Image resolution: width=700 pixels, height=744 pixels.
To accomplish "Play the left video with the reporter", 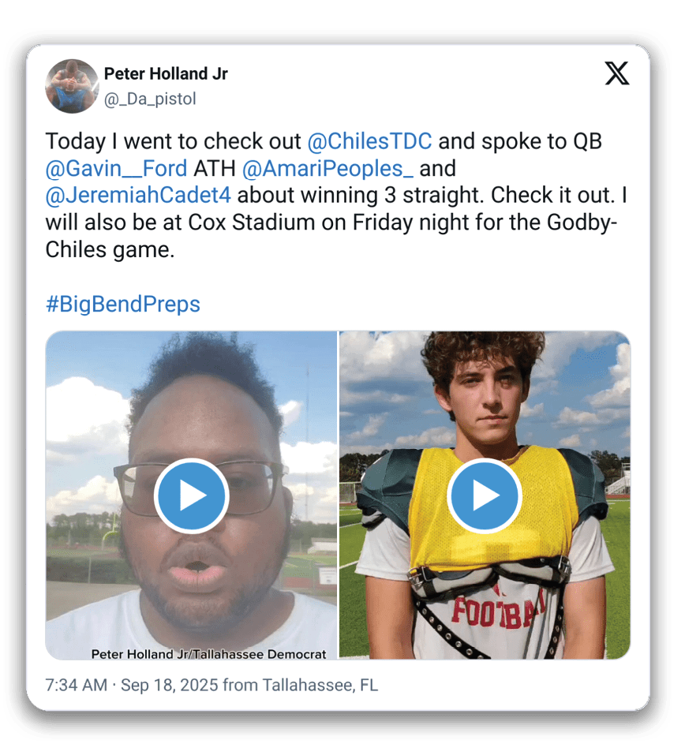I will [x=192, y=495].
